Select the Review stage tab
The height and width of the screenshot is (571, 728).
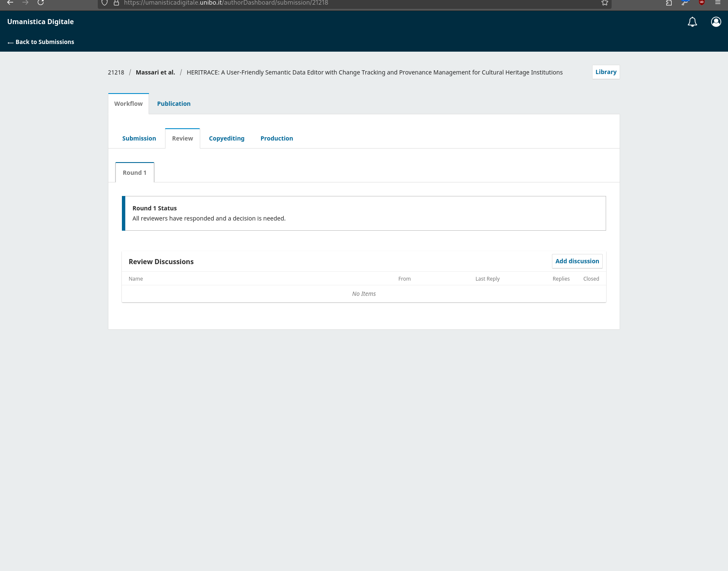click(182, 138)
